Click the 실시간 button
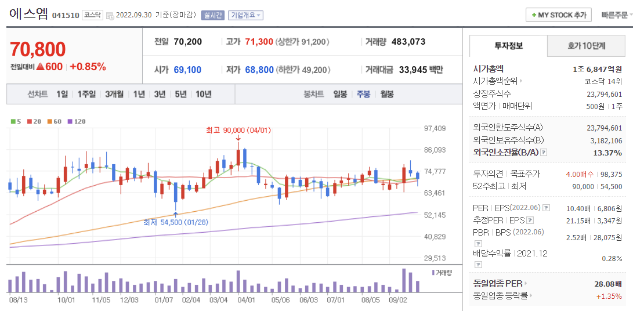Screen dimensions: 644x311 [213, 16]
